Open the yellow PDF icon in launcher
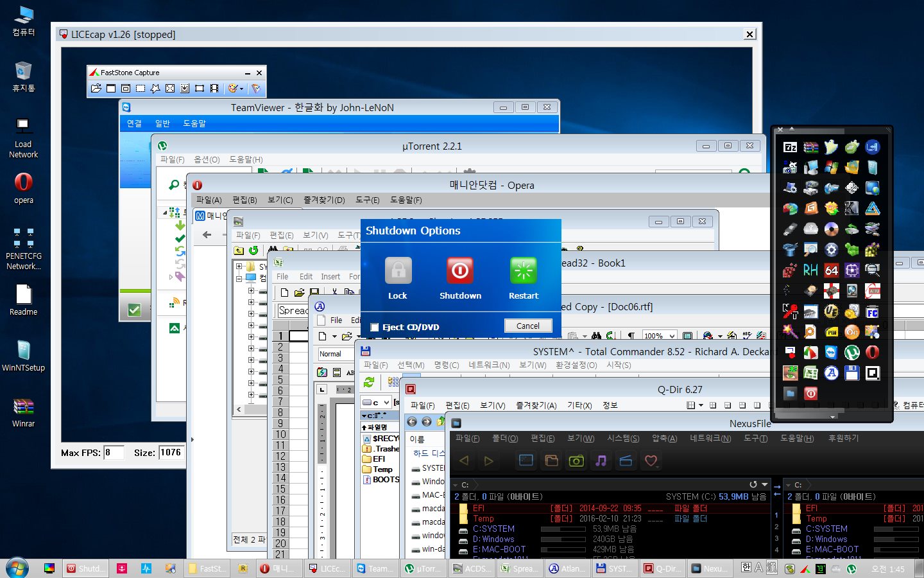 pyautogui.click(x=832, y=332)
